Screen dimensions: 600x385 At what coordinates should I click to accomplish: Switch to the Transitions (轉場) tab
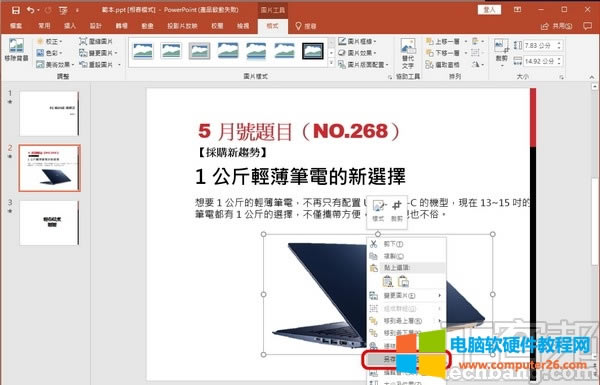[122, 26]
